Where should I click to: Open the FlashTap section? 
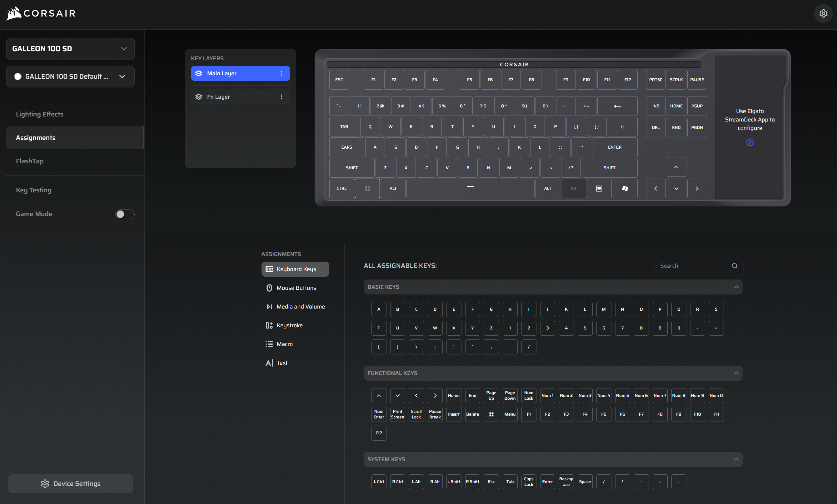tap(30, 161)
